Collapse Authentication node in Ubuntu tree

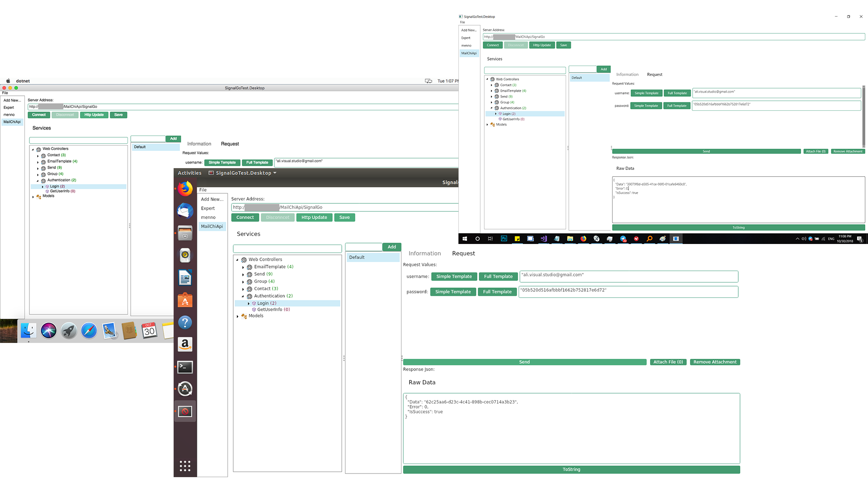click(x=243, y=296)
